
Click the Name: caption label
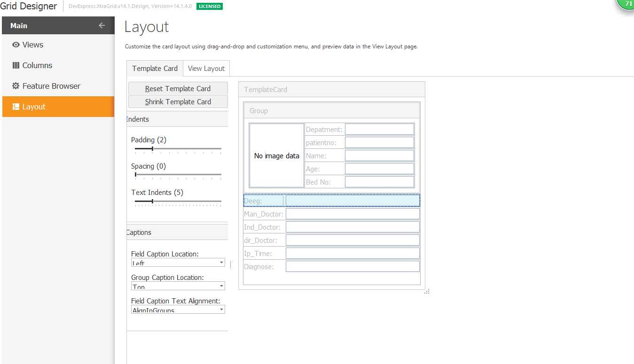point(316,156)
